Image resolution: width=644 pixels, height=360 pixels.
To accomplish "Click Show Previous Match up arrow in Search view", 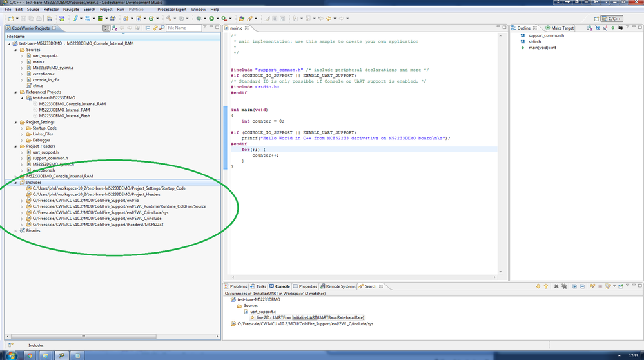I will [546, 286].
